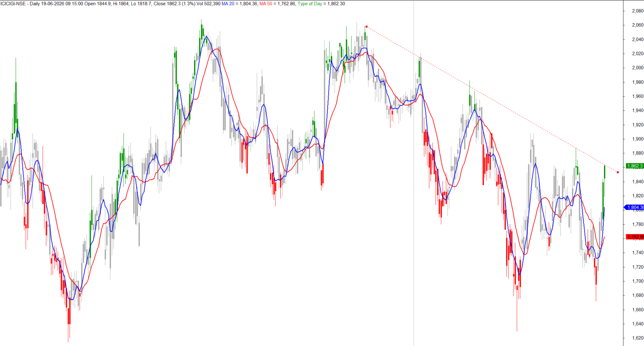Select the red 1,762.86 MA value tag

[635, 237]
